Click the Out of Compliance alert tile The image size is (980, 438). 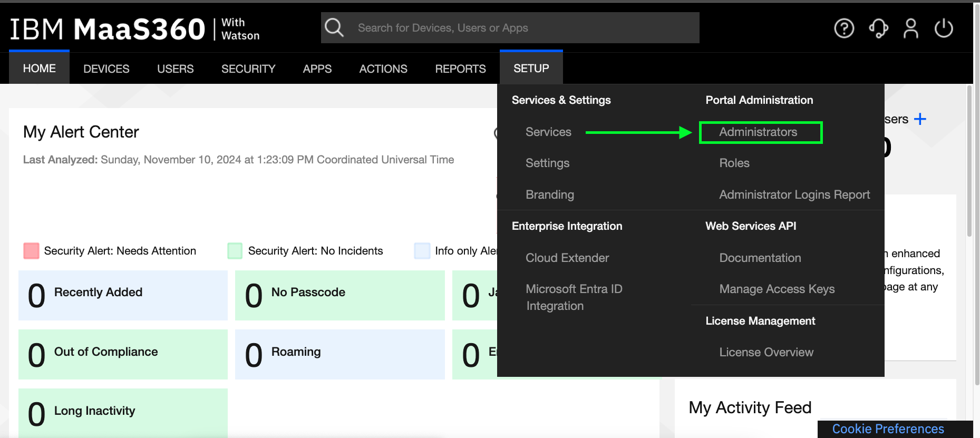tap(123, 354)
